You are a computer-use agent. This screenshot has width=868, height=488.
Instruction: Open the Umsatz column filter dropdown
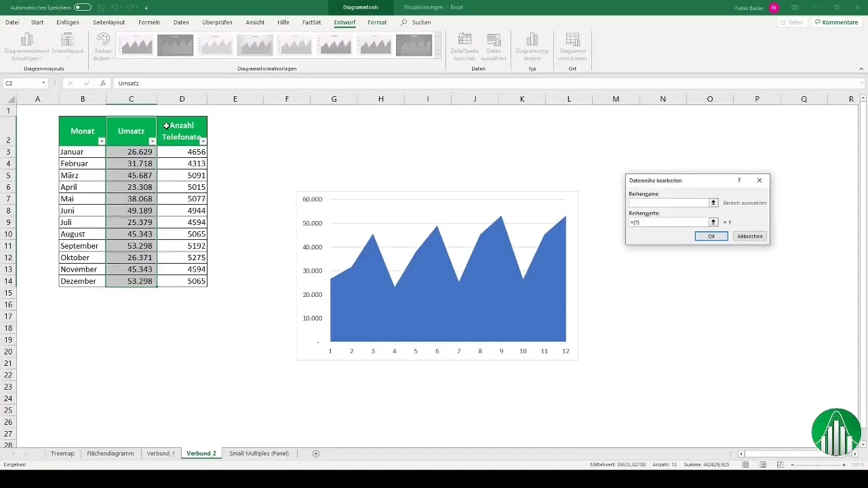point(153,141)
